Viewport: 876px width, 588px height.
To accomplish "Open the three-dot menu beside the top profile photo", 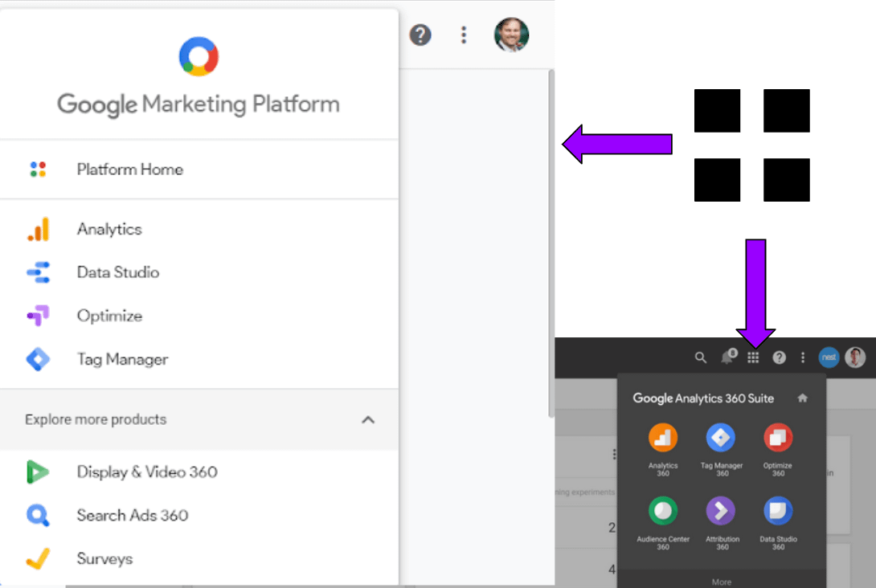I will 464,35.
